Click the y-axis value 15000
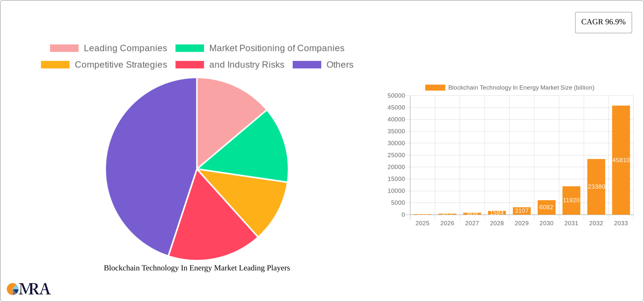This screenshot has width=644, height=302. [396, 179]
